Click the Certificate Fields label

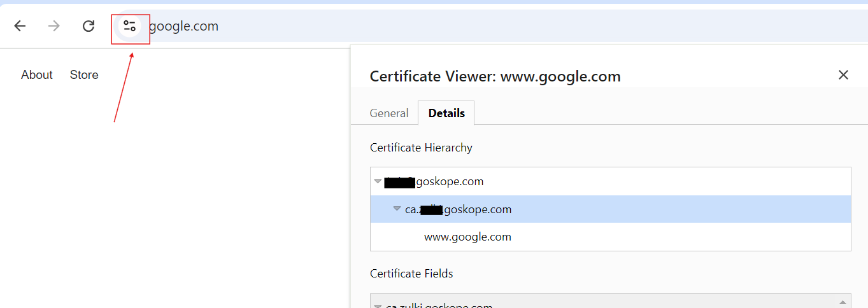(x=411, y=274)
